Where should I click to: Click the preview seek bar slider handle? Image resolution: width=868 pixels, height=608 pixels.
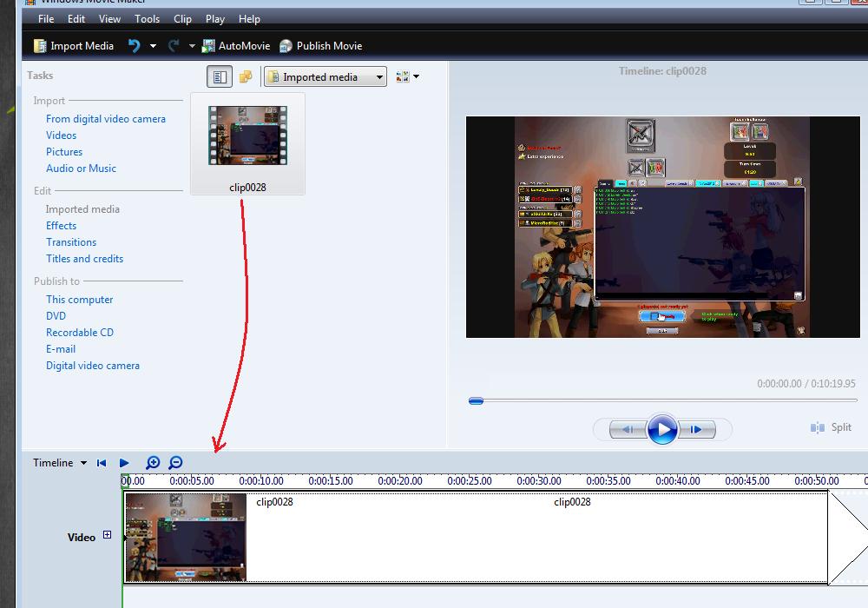click(476, 400)
